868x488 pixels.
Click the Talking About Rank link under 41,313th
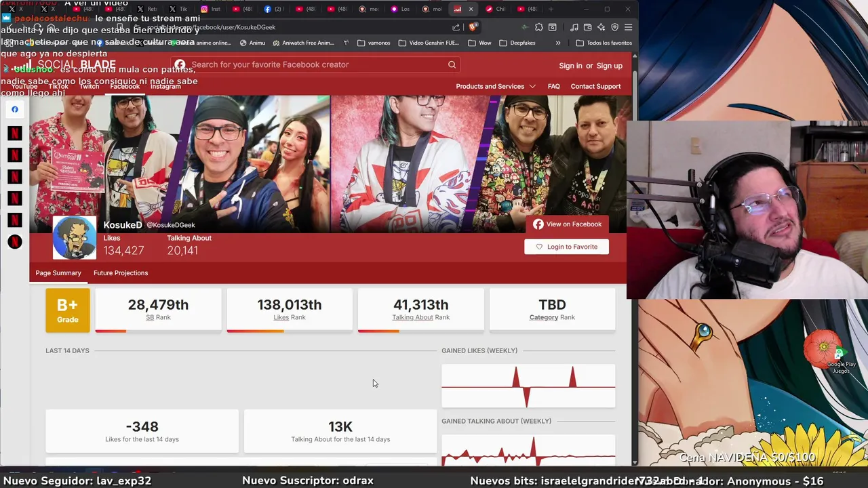420,317
